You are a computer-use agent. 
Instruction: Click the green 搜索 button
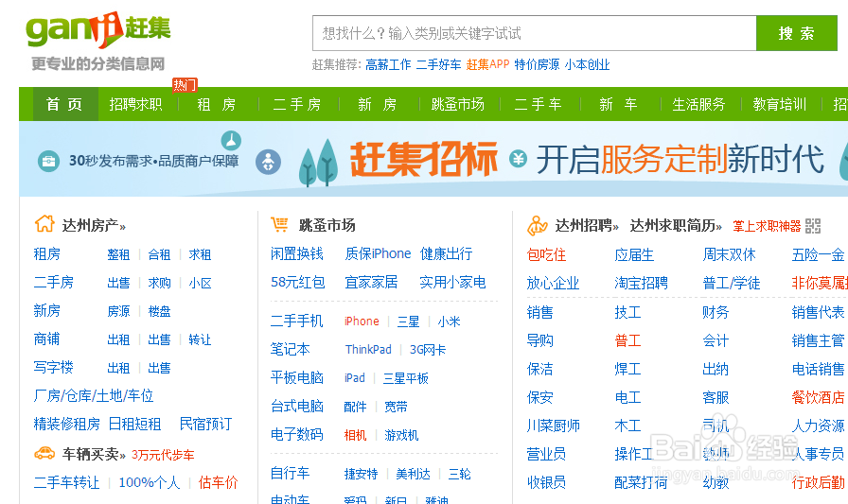pos(796,33)
